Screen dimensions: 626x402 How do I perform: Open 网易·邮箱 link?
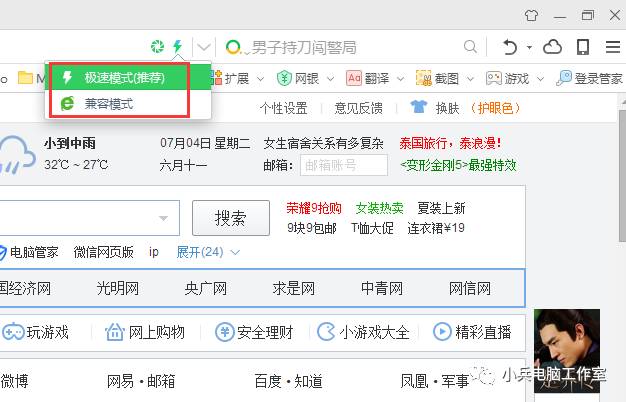click(x=141, y=381)
